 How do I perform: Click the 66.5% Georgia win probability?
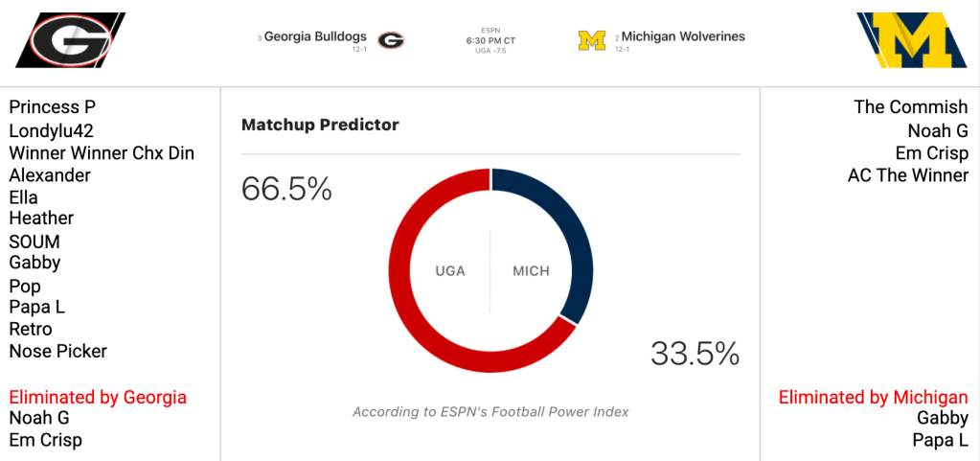(x=286, y=189)
